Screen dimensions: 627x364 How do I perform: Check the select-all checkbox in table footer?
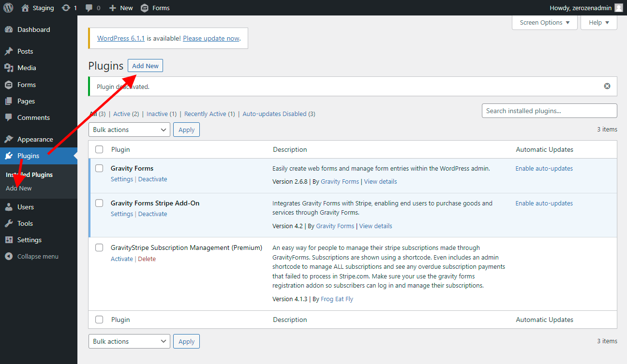[99, 320]
